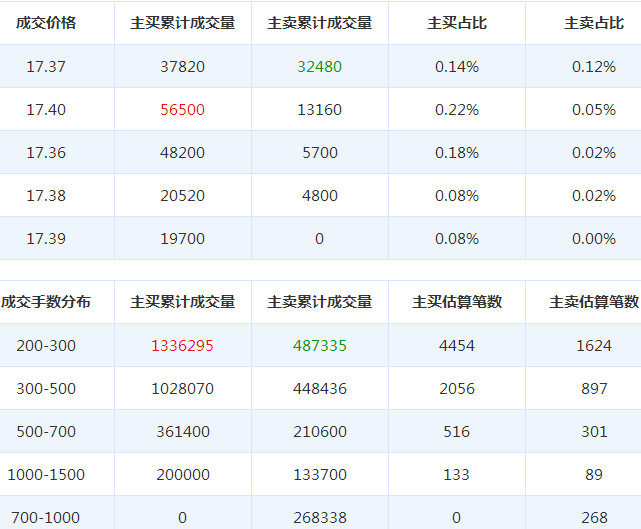Click the second table's 主买累计成交量 header

click(183, 302)
